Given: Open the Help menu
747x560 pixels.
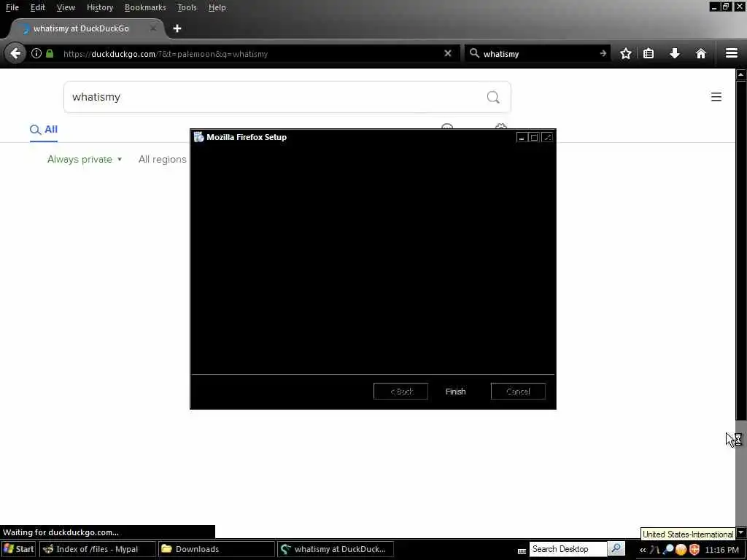Looking at the screenshot, I should pos(217,7).
